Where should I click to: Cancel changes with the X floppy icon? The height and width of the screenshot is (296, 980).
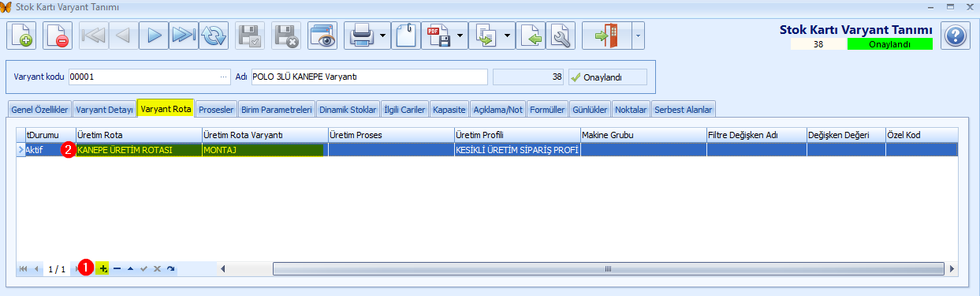pos(287,36)
